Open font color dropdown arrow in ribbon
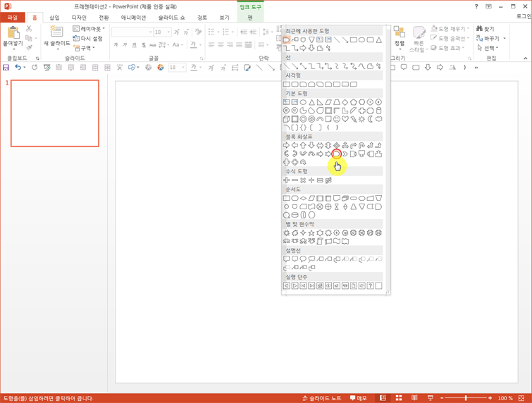Image resolution: width=532 pixels, height=403 pixels. tap(201, 45)
